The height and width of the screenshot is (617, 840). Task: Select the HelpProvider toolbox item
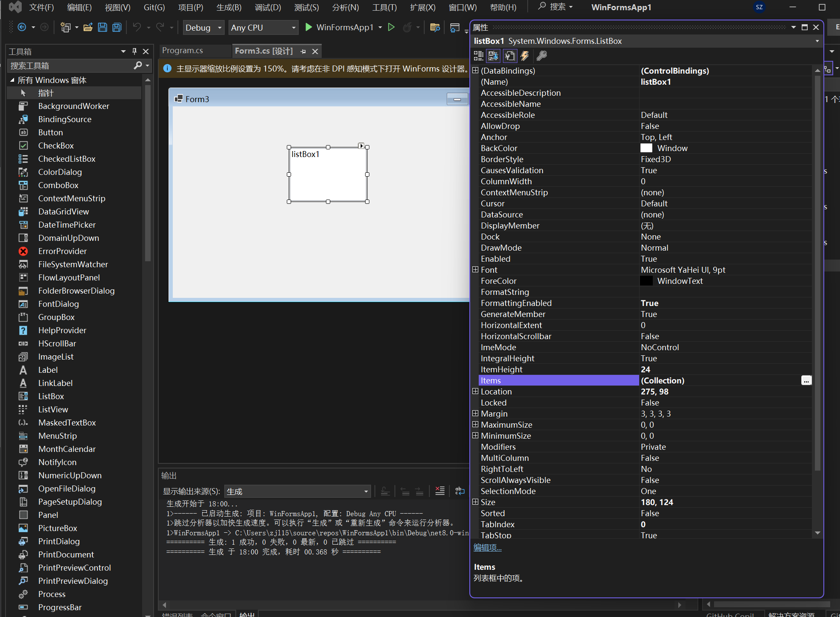coord(74,330)
